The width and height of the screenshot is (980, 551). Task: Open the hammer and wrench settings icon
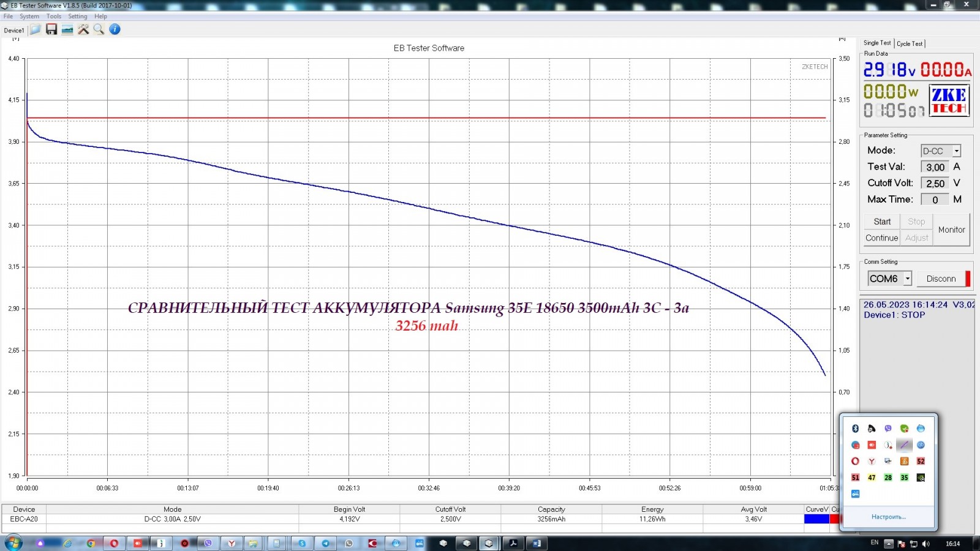pyautogui.click(x=83, y=29)
